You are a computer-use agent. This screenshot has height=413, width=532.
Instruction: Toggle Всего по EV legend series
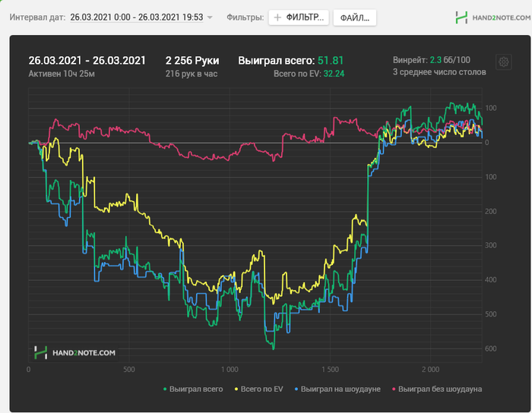[x=258, y=389]
